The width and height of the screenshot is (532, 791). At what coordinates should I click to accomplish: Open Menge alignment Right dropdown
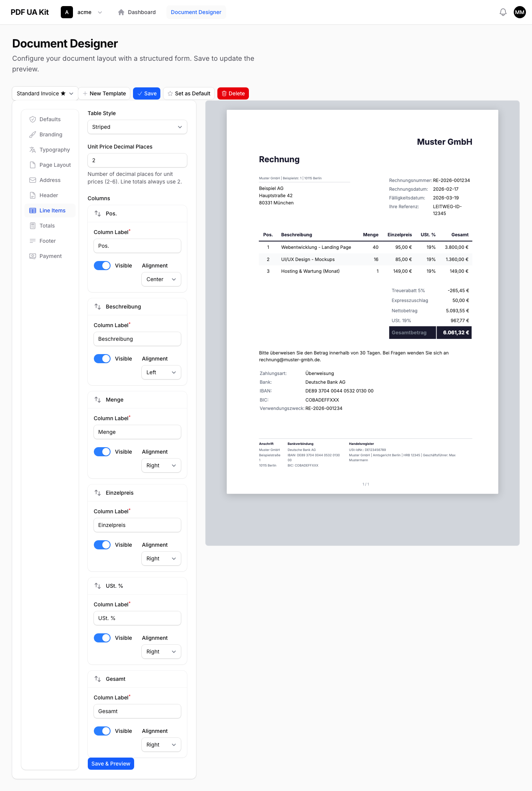point(161,465)
